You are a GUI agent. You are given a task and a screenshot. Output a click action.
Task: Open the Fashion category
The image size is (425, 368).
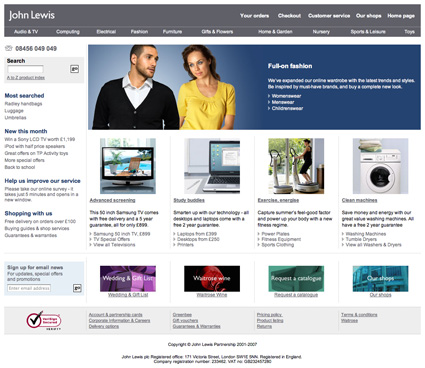(139, 32)
